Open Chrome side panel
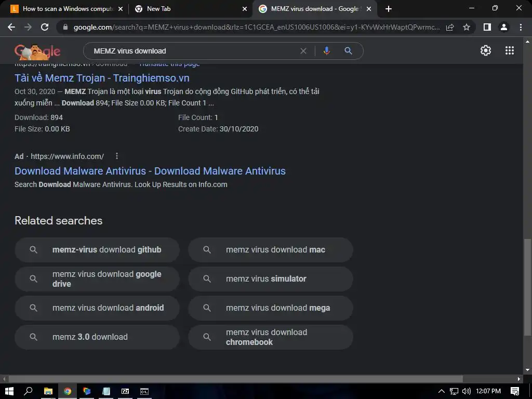The height and width of the screenshot is (399, 532). click(487, 27)
